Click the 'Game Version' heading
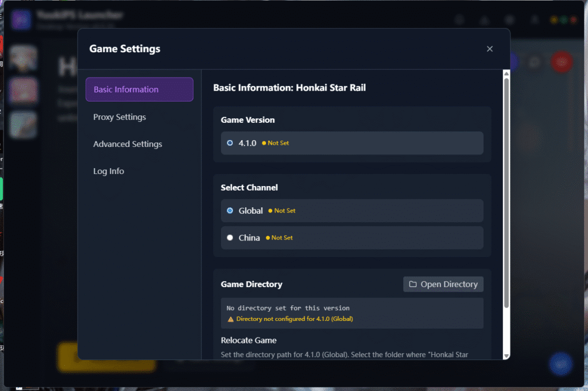 tap(248, 120)
